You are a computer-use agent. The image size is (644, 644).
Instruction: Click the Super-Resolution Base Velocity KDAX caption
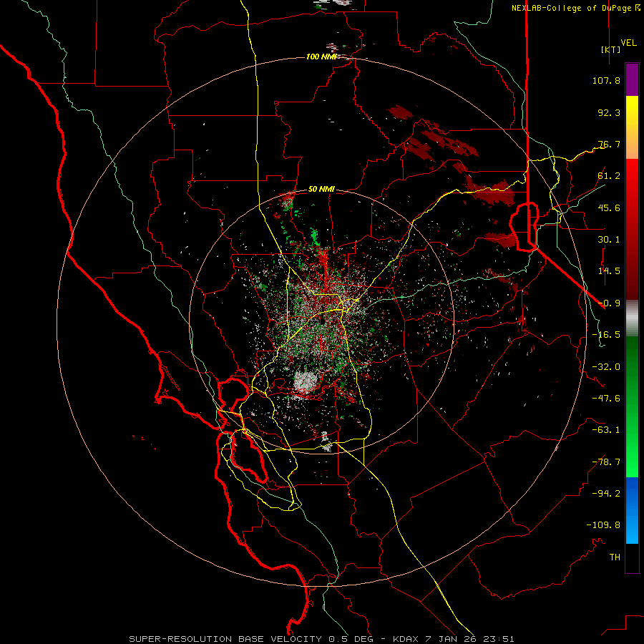tap(321, 639)
